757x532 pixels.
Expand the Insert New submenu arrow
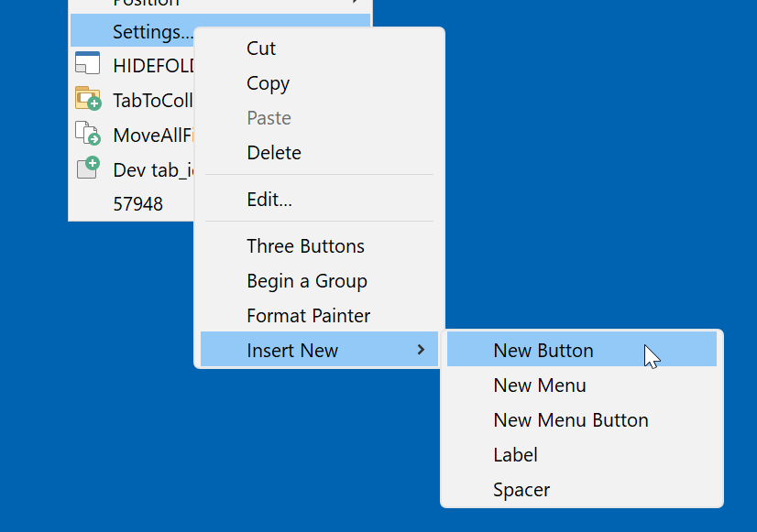click(x=421, y=350)
